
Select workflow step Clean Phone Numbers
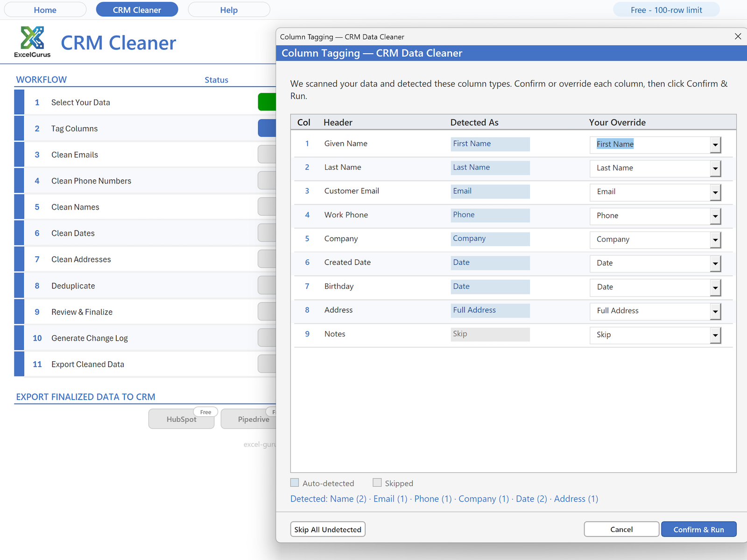(x=145, y=181)
